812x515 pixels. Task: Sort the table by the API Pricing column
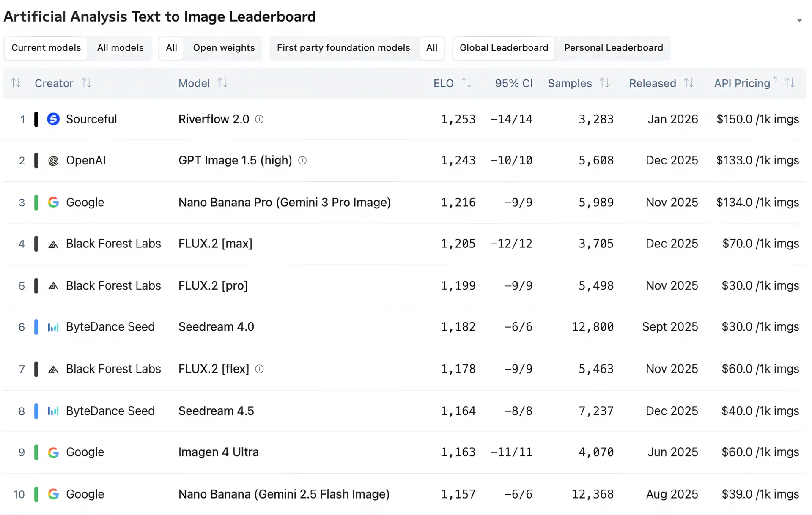point(790,83)
